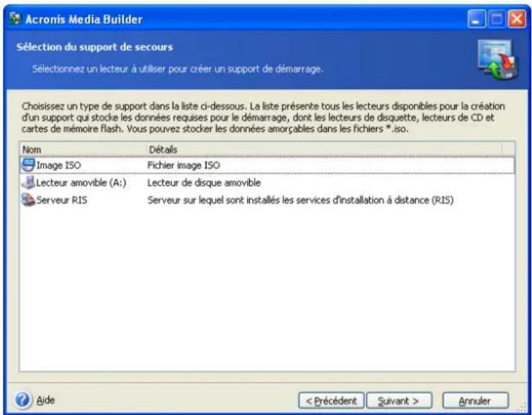
Task: Select the Serveur RIS entry
Action: point(61,200)
